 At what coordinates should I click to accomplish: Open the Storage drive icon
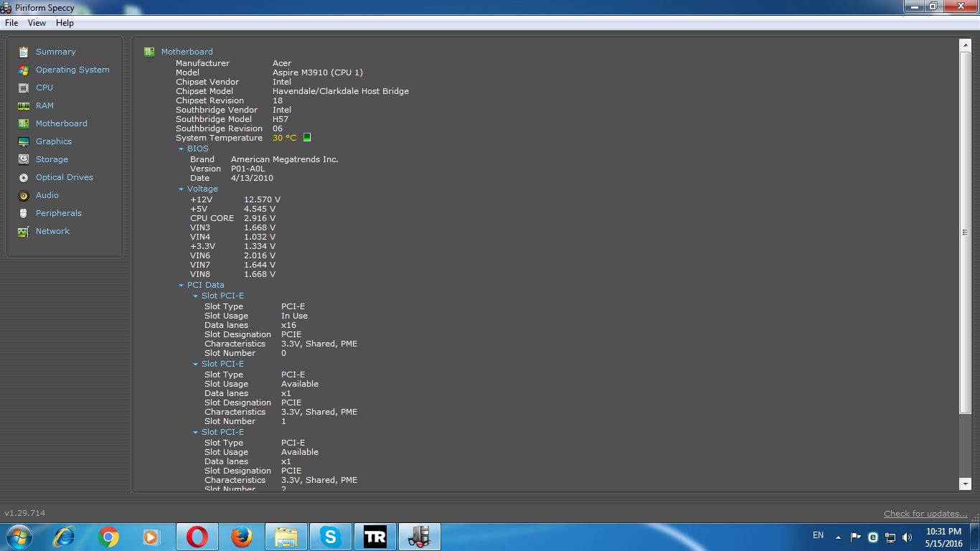coord(24,159)
